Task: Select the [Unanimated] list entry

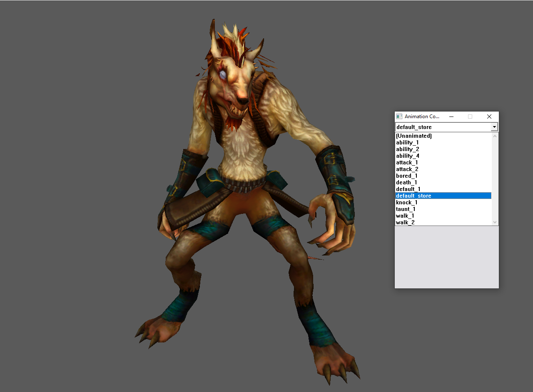Action: pos(443,136)
